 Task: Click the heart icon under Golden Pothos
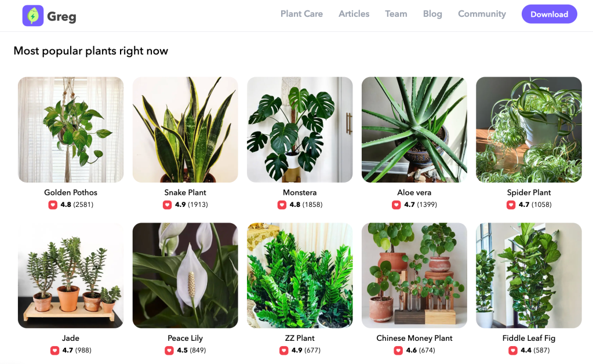(x=53, y=205)
